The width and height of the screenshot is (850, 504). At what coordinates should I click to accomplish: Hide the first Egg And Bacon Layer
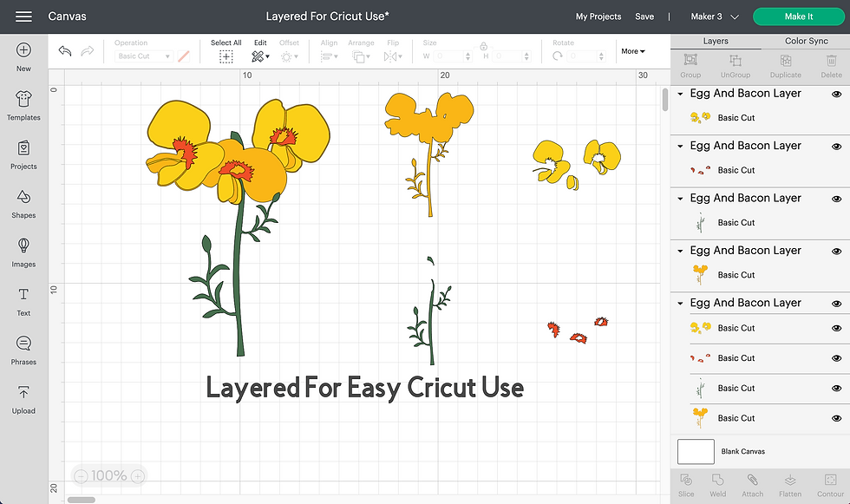pyautogui.click(x=836, y=95)
